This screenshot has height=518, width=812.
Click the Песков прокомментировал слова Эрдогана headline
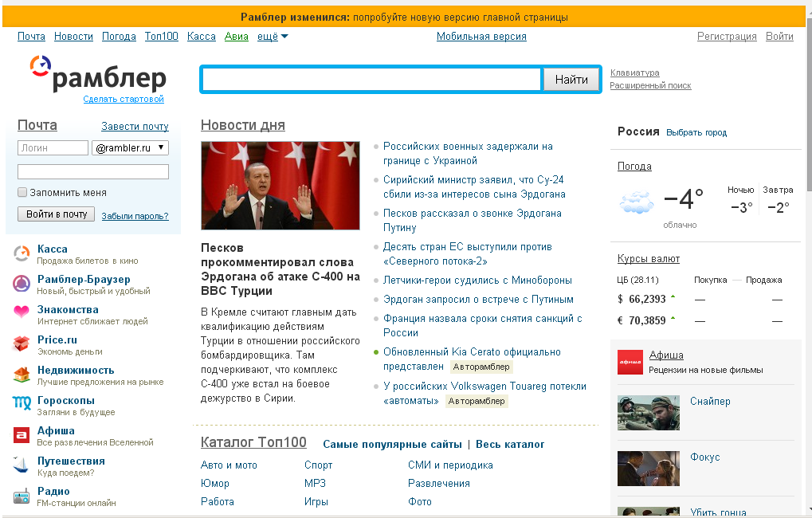coord(280,269)
